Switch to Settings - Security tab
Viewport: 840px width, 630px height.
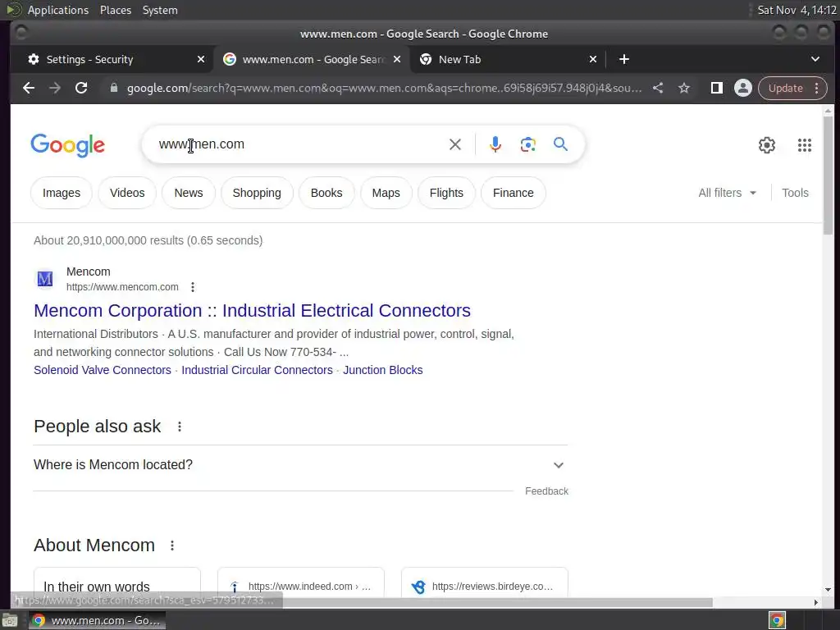[x=112, y=59]
